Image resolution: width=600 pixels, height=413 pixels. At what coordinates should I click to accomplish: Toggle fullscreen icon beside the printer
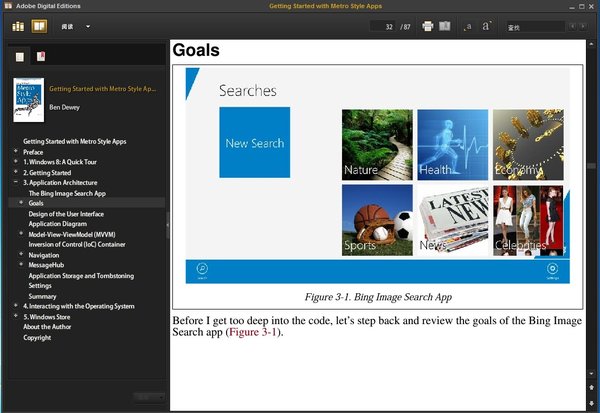click(445, 26)
